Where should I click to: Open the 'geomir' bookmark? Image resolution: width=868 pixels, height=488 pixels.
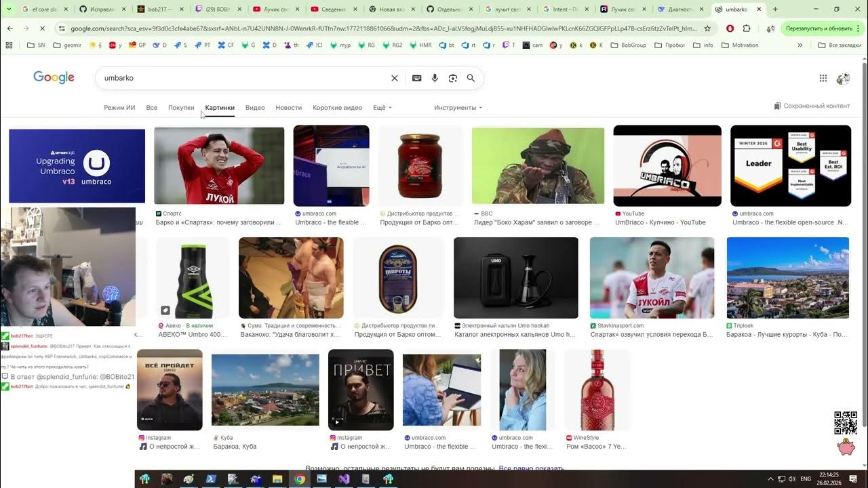tap(66, 45)
